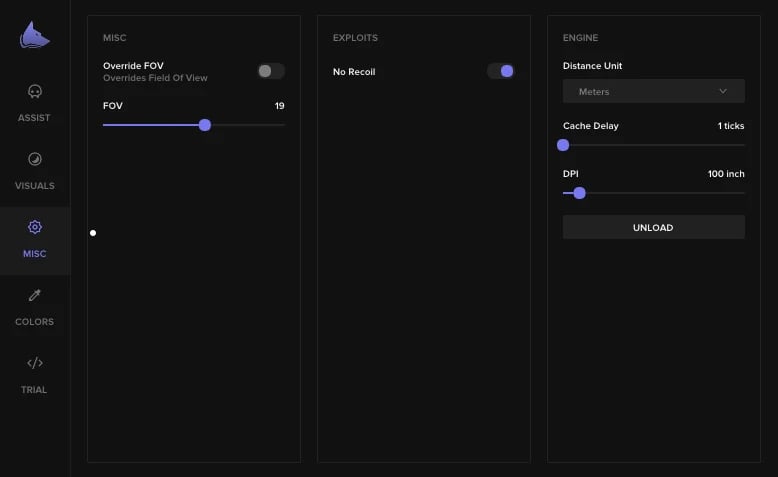Screen dimensions: 778x477
Task: Switch to the COLORS tab label
Action: pyautogui.click(x=35, y=322)
